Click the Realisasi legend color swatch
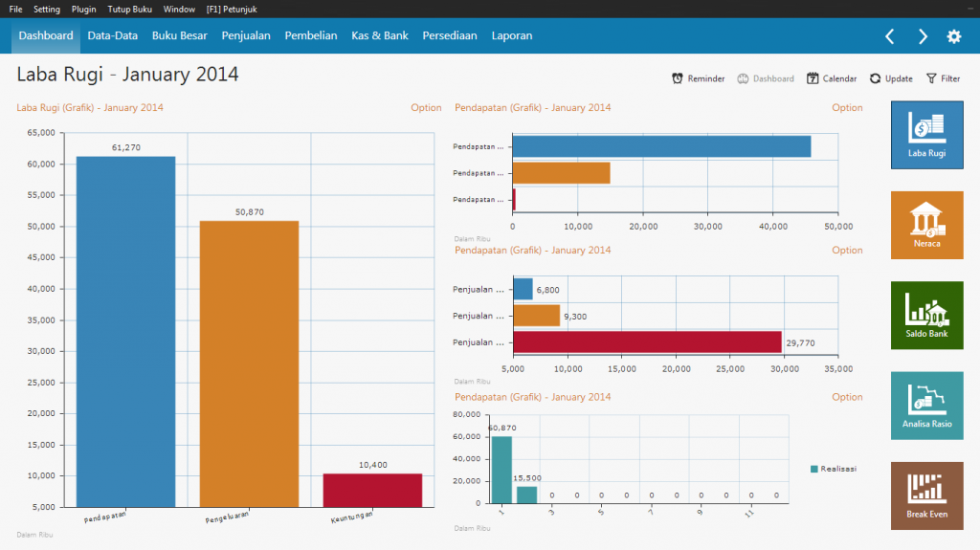The image size is (980, 550). point(814,469)
